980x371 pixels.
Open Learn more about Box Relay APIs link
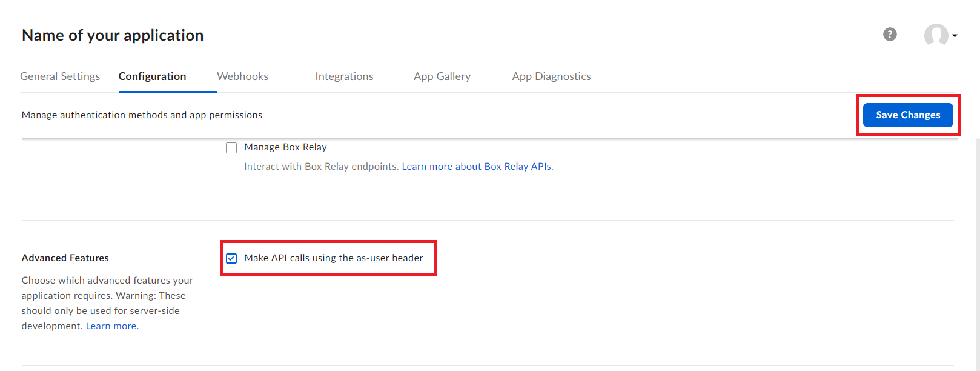coord(477,167)
